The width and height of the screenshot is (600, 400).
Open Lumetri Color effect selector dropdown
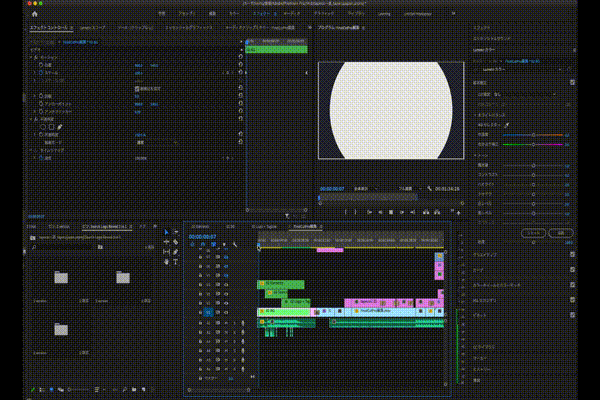pos(521,70)
